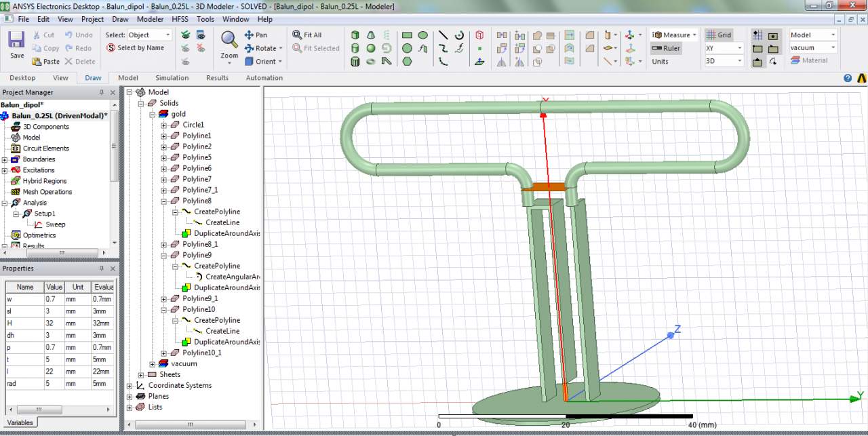The image size is (868, 436).
Task: Choose the Draw sphere tool
Action: click(x=371, y=48)
